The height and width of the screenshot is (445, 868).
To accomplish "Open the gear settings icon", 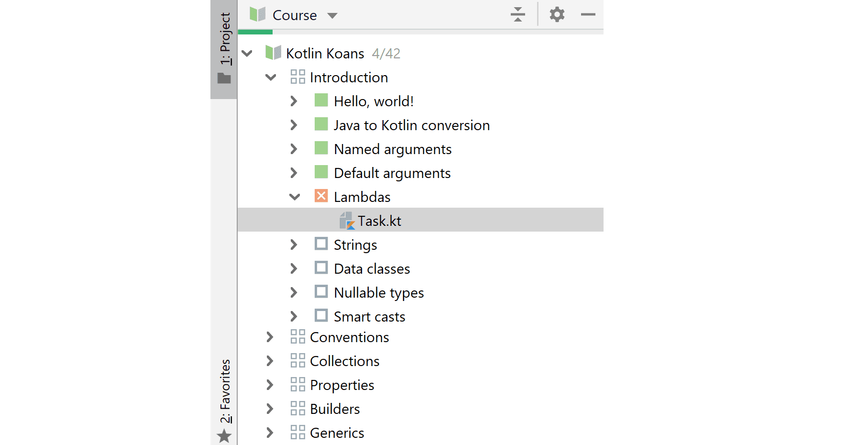I will click(557, 15).
